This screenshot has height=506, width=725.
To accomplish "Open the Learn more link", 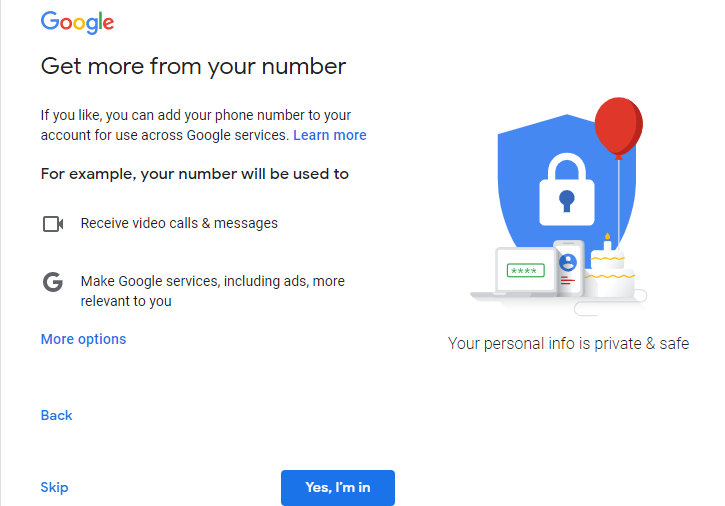I will click(x=330, y=135).
